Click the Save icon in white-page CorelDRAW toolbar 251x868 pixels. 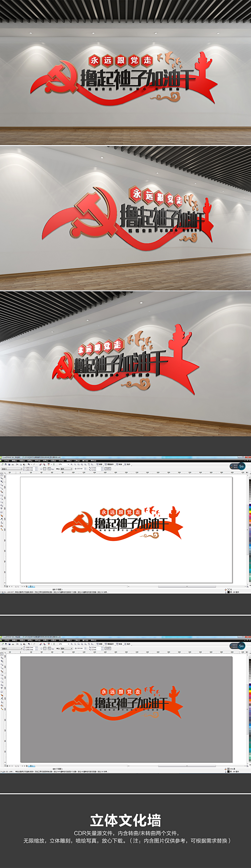(9, 465)
